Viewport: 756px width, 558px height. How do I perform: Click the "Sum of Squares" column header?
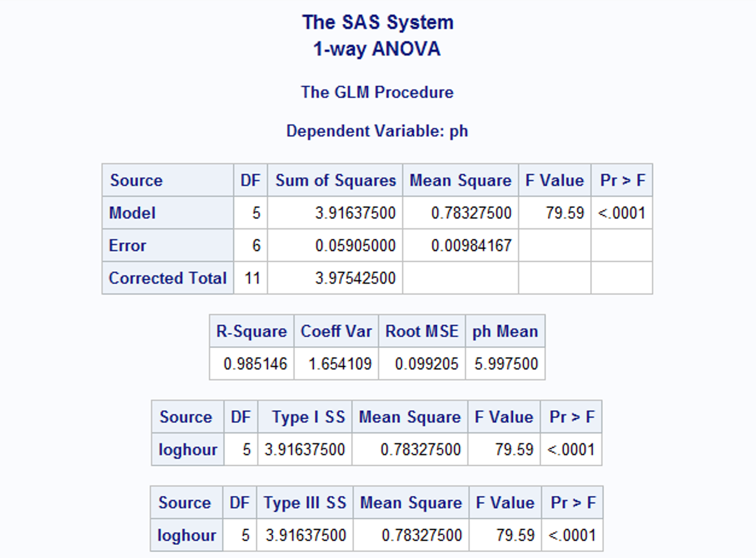(x=336, y=181)
